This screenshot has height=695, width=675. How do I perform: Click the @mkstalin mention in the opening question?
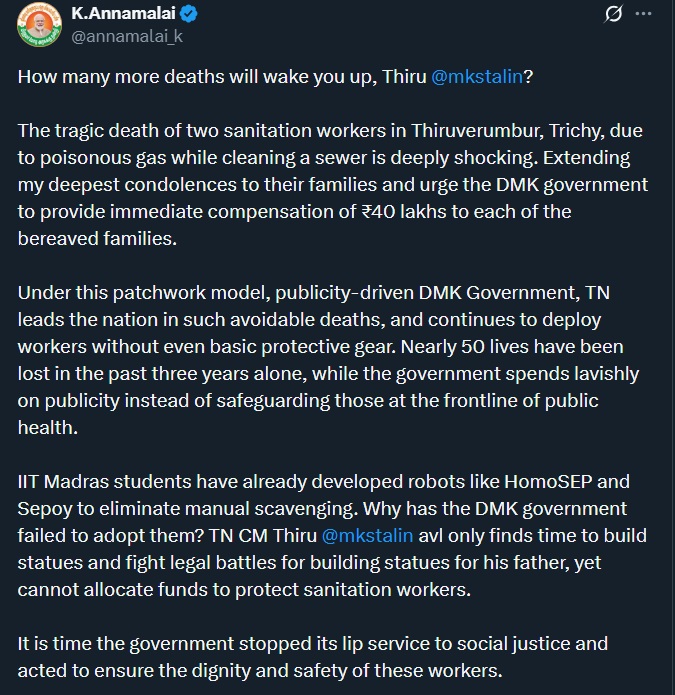click(477, 78)
